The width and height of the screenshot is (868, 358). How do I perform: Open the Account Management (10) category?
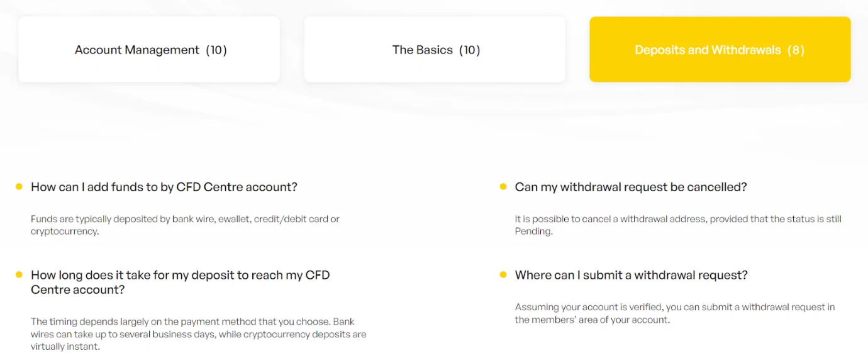[x=149, y=50]
